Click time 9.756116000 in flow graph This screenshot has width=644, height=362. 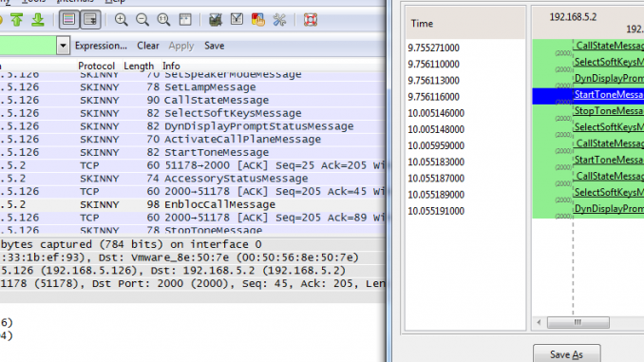pos(433,97)
